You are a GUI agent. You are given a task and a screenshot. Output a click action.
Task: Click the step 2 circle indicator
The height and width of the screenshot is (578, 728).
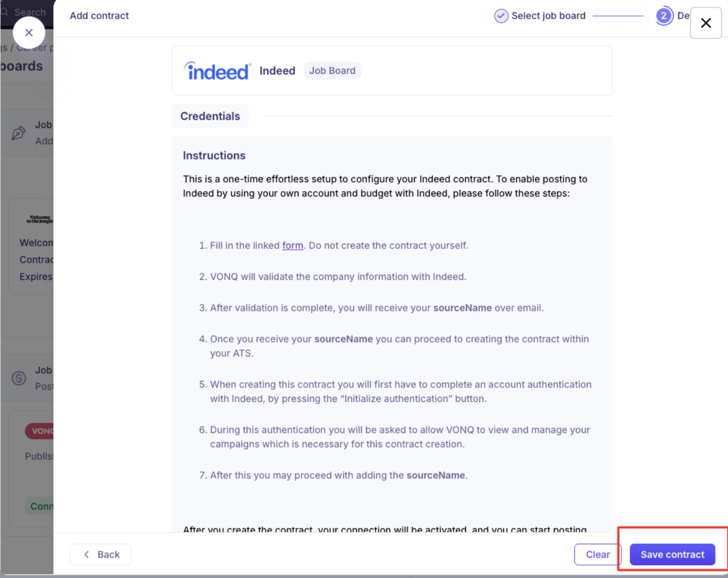click(664, 16)
